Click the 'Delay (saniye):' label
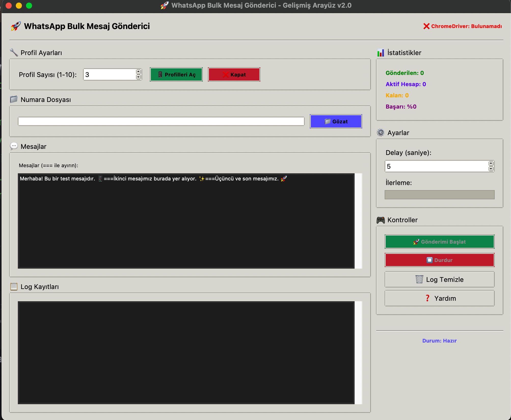Image resolution: width=511 pixels, height=420 pixels. tap(408, 153)
